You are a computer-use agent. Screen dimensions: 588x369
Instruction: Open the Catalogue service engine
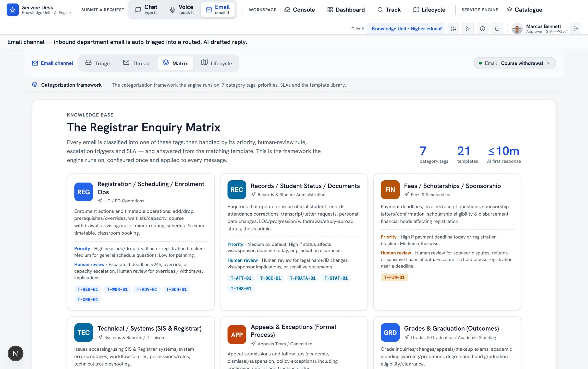pyautogui.click(x=524, y=10)
